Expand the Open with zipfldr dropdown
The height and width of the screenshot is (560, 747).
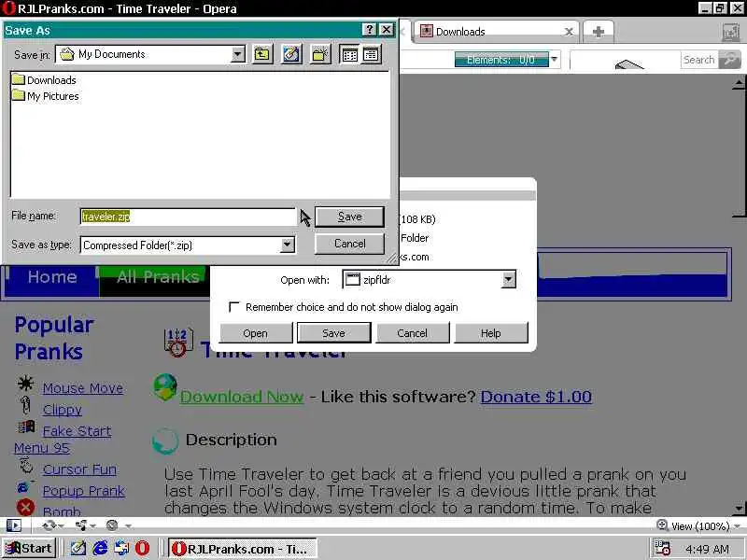509,279
